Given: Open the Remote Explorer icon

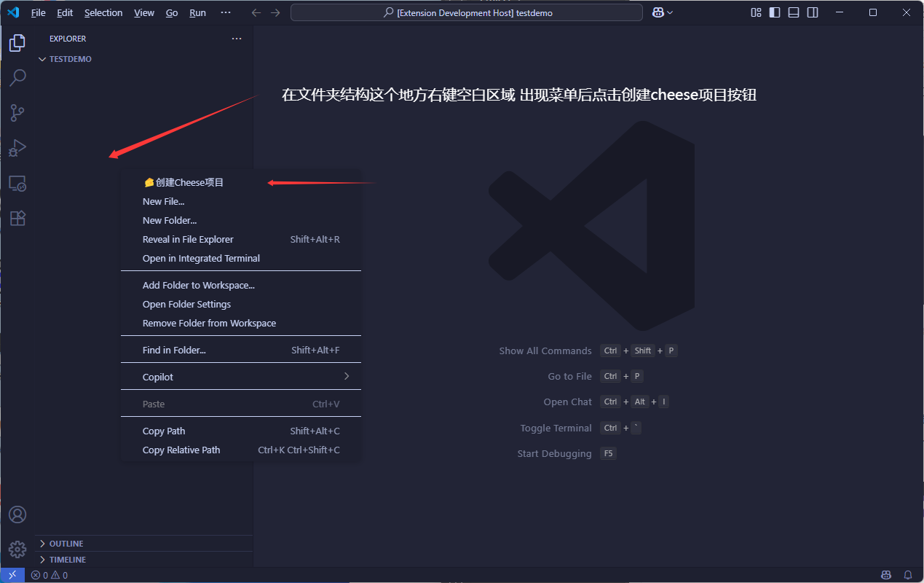Looking at the screenshot, I should [x=17, y=183].
